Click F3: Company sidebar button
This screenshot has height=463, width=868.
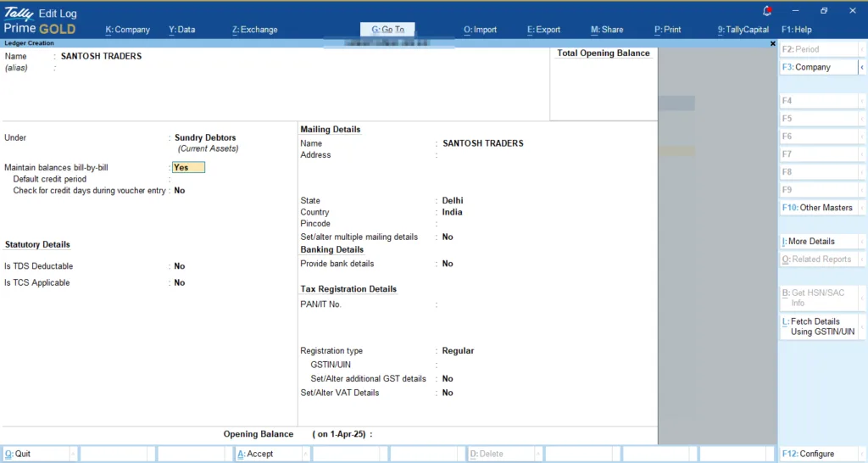tap(819, 67)
